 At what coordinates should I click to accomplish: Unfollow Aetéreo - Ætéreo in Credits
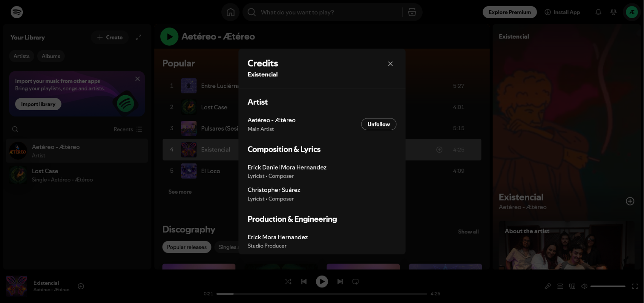(x=379, y=124)
